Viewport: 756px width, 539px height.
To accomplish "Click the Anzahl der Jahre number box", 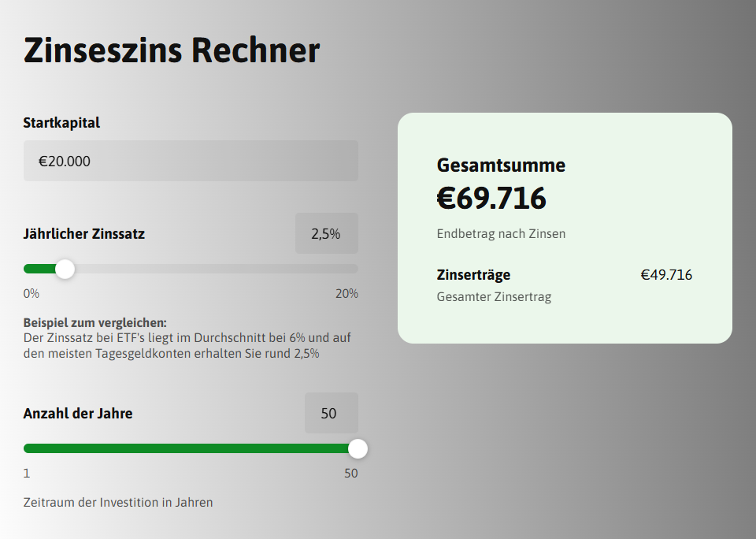I will [x=331, y=413].
